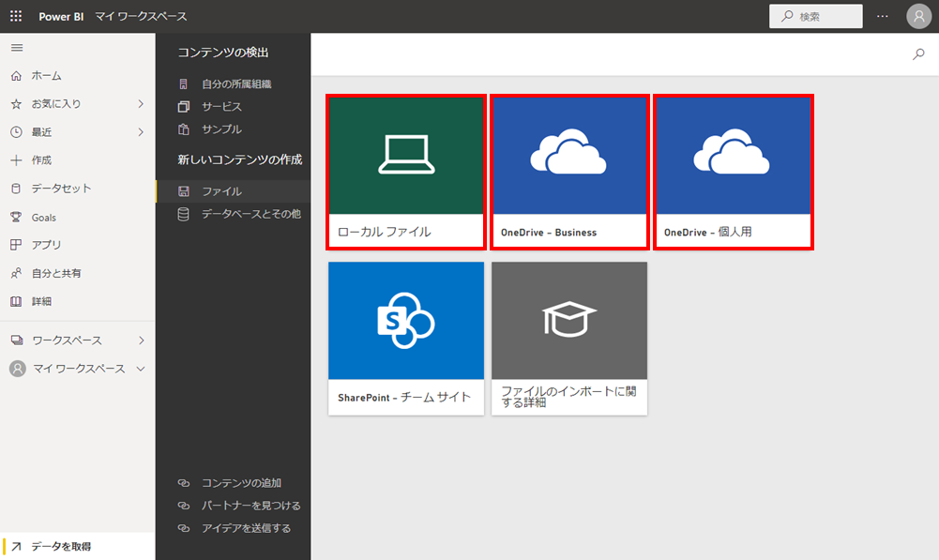
Task: Select the Local File laptop tile
Action: (x=406, y=172)
